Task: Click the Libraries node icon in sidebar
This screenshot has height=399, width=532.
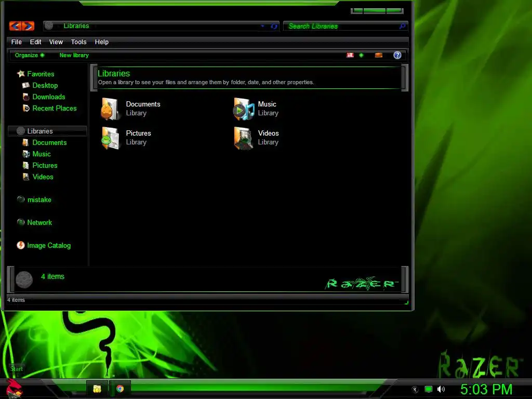Action: pyautogui.click(x=21, y=131)
